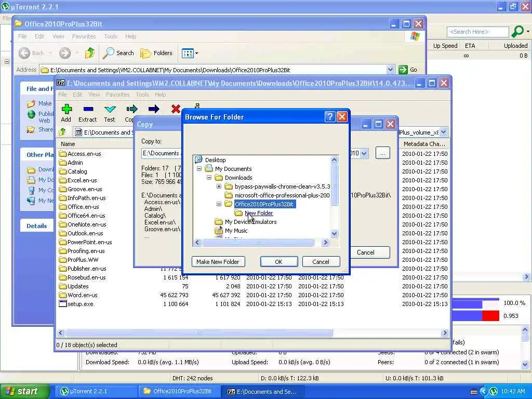Click horizontal scrollbar of 7-Zip file list
This screenshot has height=399, width=532.
click(199, 333)
